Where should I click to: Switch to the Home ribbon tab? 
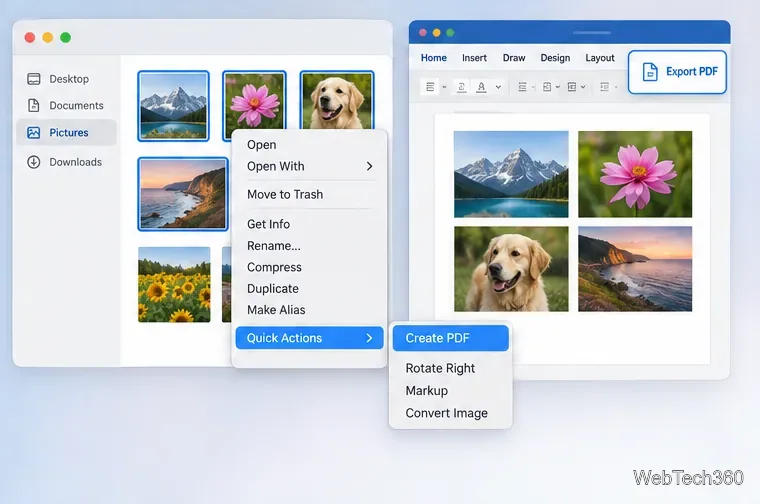(434, 58)
